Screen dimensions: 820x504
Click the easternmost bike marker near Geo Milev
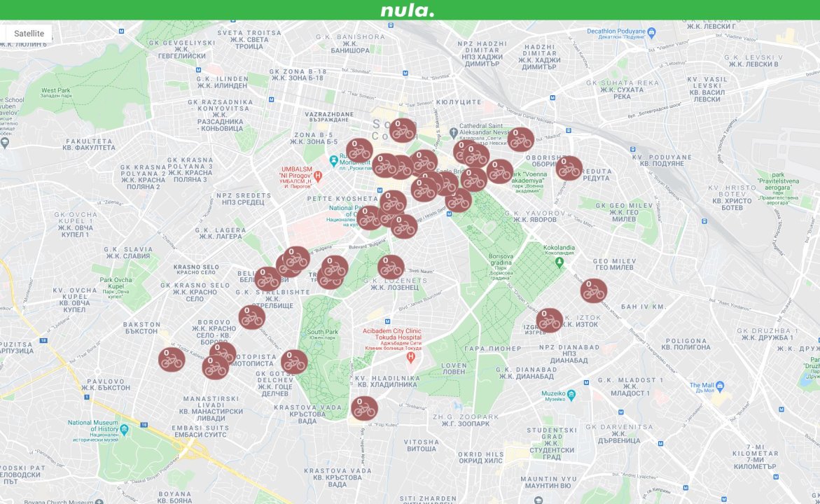point(593,290)
